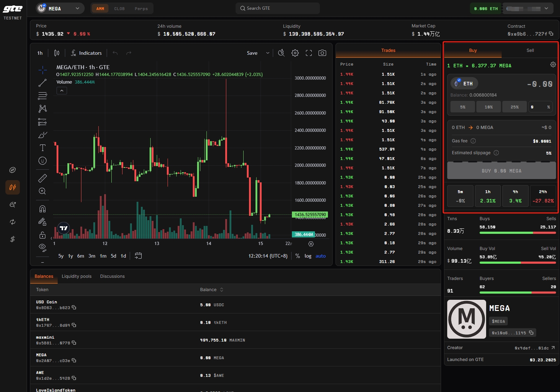Screen dimensions: 560x392
Task: Open the MEGA token selector dropdown
Action: tap(60, 8)
